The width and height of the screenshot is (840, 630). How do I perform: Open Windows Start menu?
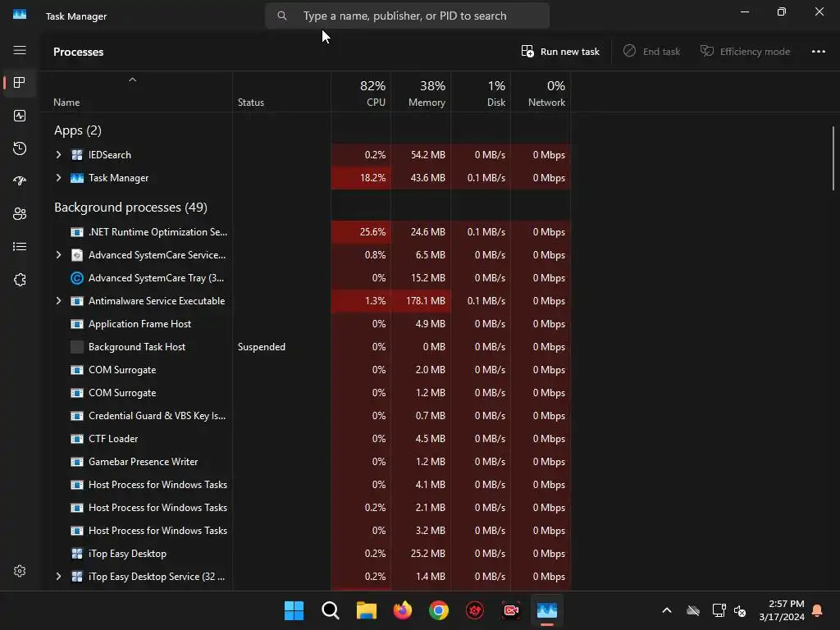click(294, 610)
